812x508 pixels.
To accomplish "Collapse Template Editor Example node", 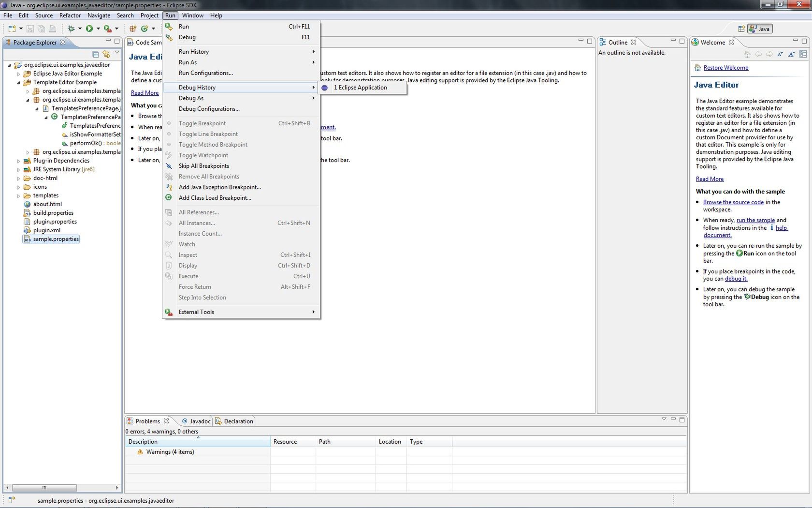I will (x=18, y=82).
